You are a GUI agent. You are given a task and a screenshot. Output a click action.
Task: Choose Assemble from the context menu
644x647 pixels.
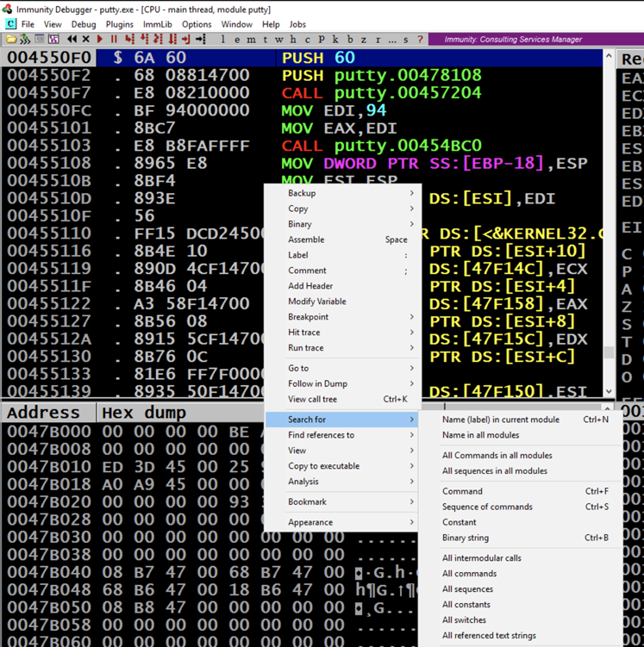coord(342,240)
